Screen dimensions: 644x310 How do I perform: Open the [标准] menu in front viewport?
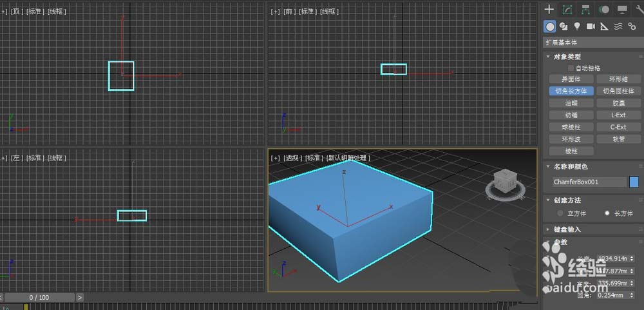coord(308,12)
